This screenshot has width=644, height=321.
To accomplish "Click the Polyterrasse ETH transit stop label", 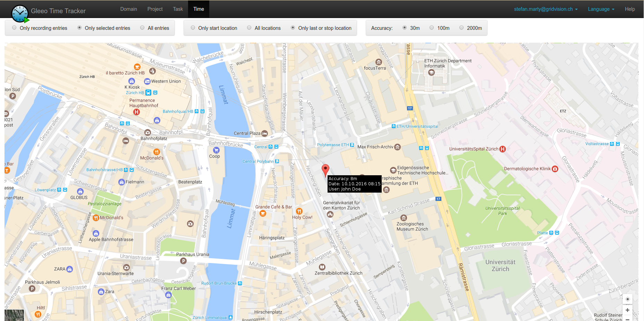I will coord(333,145).
